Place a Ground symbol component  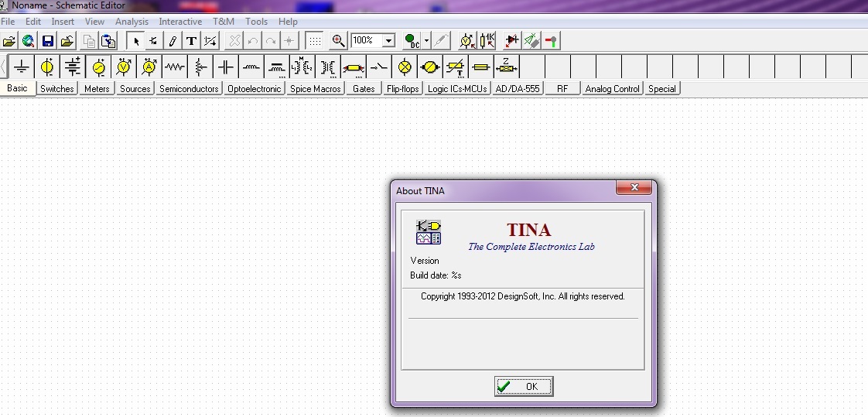coord(21,67)
